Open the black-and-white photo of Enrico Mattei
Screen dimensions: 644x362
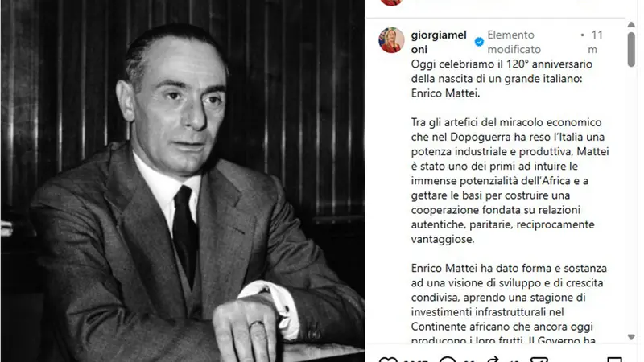(183, 181)
